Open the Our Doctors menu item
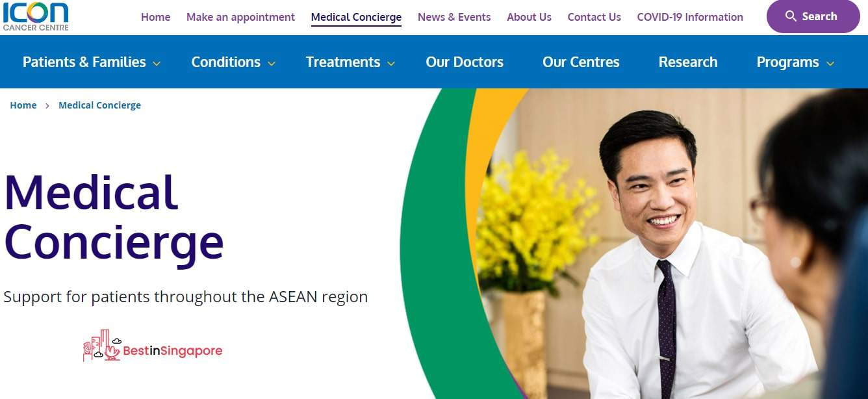 (x=465, y=62)
